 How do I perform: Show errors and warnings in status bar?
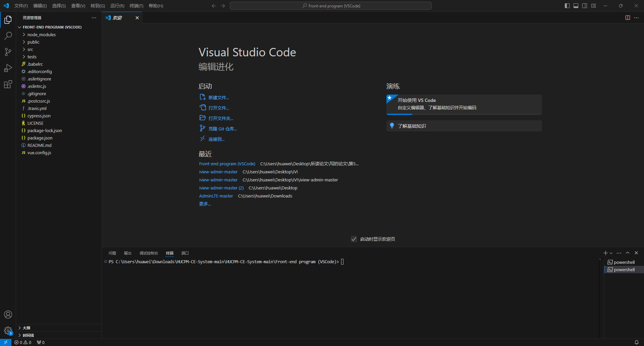pyautogui.click(x=23, y=342)
